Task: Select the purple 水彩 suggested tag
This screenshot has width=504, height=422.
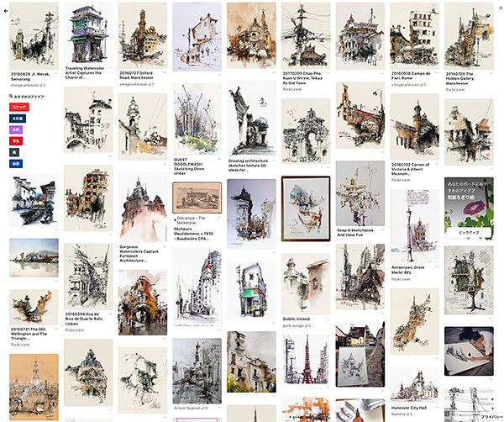Action: click(16, 129)
